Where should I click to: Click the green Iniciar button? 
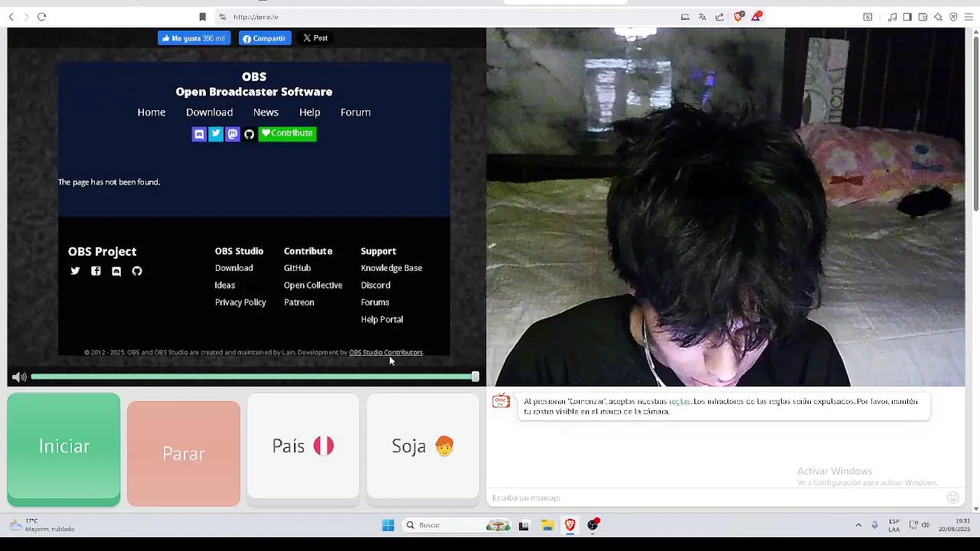click(x=64, y=449)
